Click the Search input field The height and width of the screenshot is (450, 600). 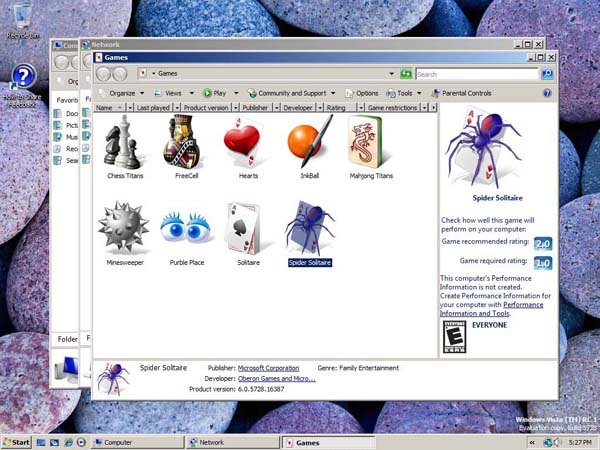[475, 74]
